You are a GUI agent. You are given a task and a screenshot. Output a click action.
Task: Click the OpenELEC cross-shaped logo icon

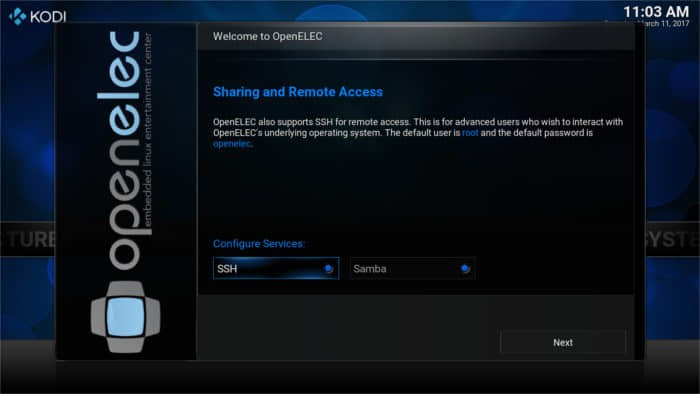tap(125, 317)
